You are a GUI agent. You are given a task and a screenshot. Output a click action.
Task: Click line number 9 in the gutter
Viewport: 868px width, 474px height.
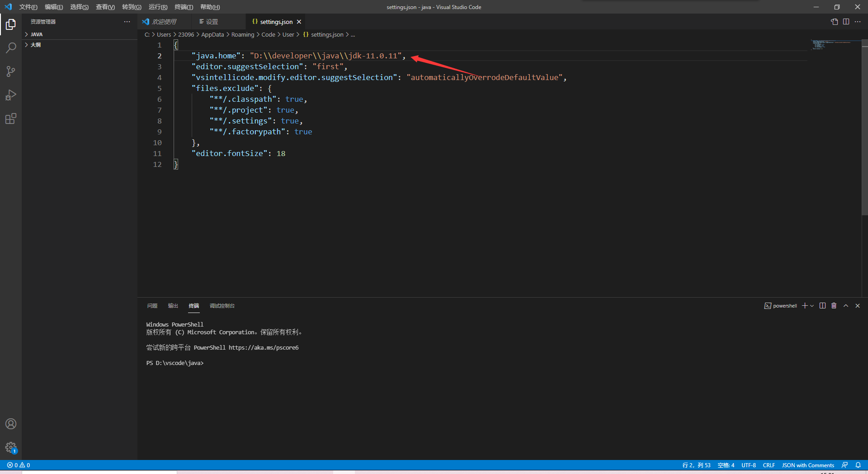pos(159,132)
